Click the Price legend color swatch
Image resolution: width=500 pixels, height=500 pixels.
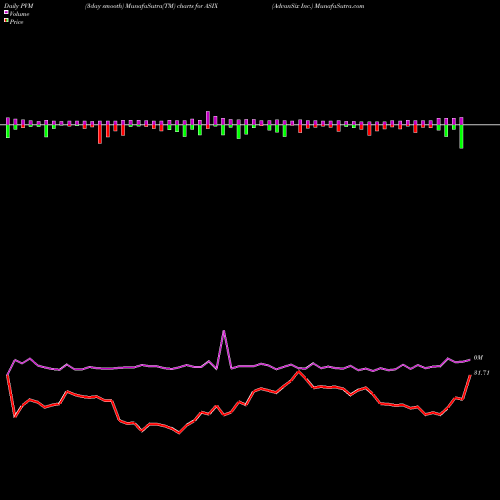(6, 21)
